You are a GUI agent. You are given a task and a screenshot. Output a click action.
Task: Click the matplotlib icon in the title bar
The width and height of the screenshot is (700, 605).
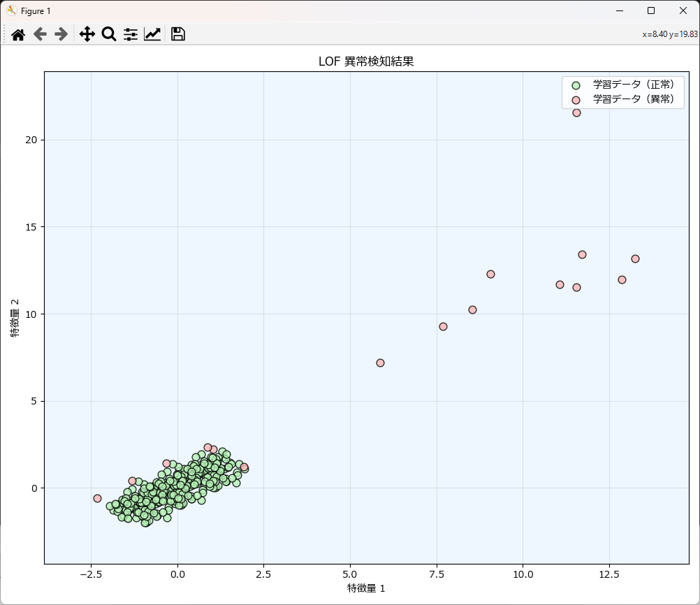click(x=11, y=10)
